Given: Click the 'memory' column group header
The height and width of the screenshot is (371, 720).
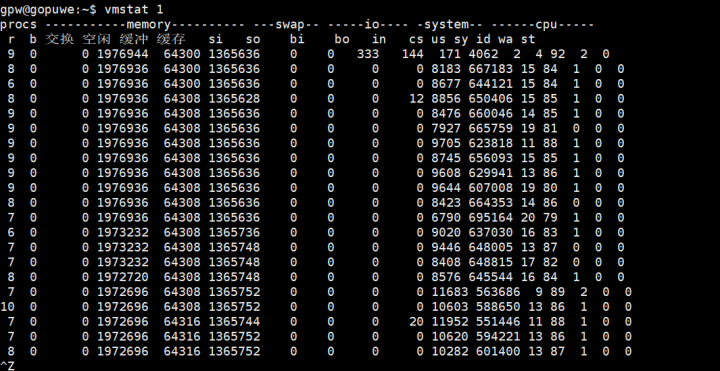Looking at the screenshot, I should tap(148, 24).
